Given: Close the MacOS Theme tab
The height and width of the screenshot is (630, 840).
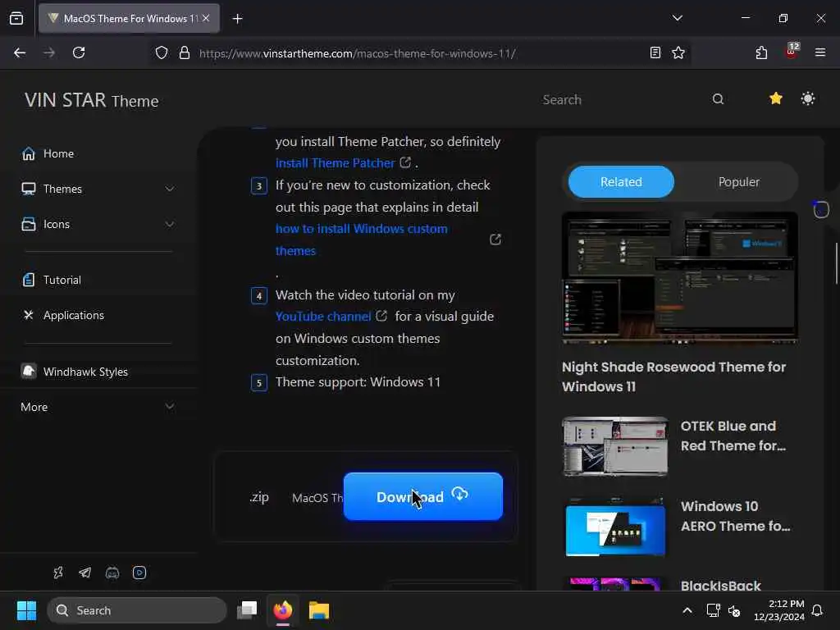Looking at the screenshot, I should 206,18.
